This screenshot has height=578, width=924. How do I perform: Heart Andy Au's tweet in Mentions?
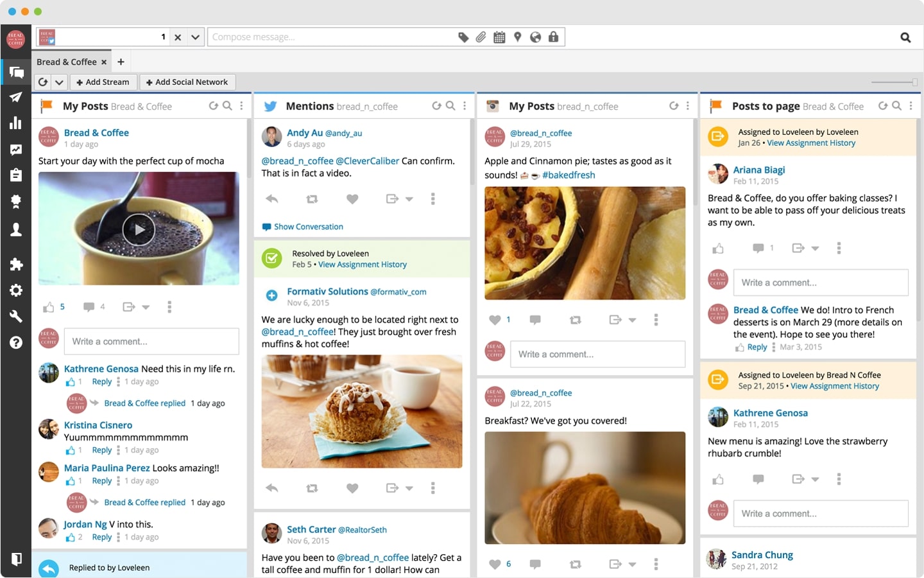(352, 198)
